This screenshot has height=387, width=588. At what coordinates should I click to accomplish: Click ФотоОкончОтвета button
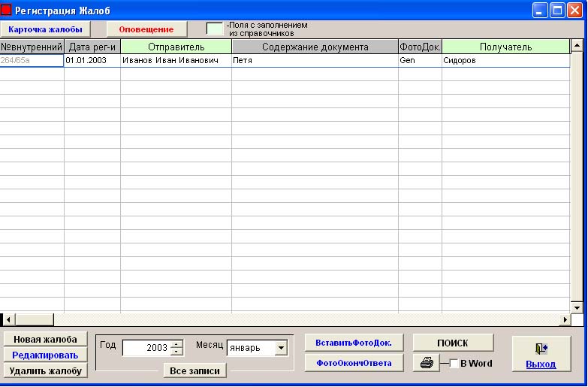[354, 363]
